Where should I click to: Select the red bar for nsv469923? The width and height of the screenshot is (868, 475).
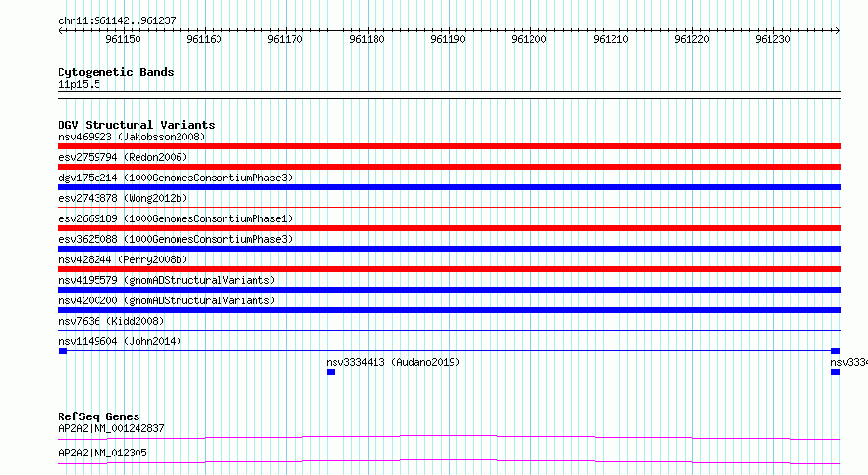coord(449,146)
